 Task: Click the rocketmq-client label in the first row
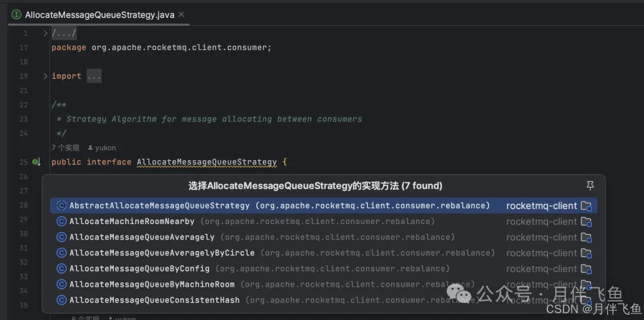[x=541, y=206]
